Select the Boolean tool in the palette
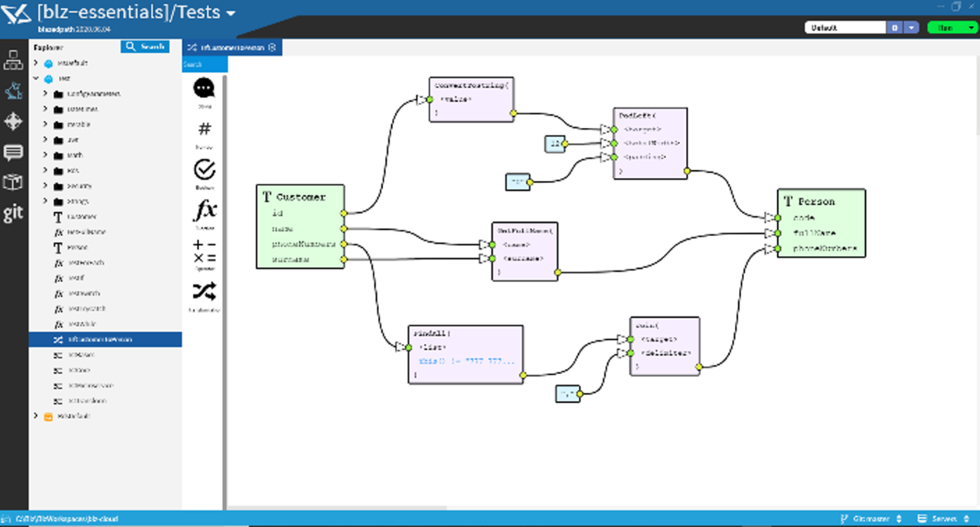This screenshot has height=527, width=980. (203, 170)
